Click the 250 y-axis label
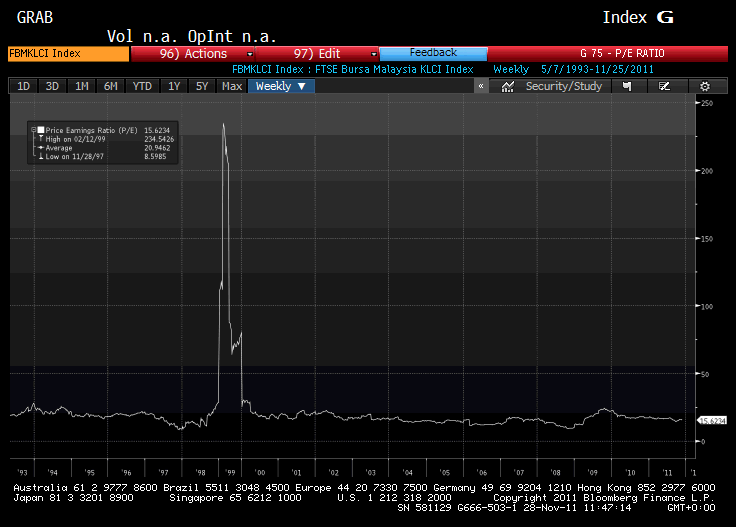736x527 pixels. click(x=707, y=103)
